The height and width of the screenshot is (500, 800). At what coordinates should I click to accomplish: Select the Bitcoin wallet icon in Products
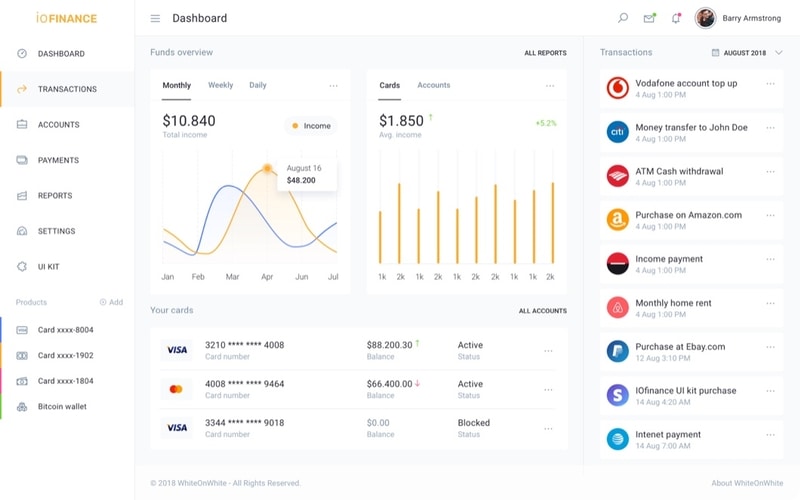coord(22,407)
